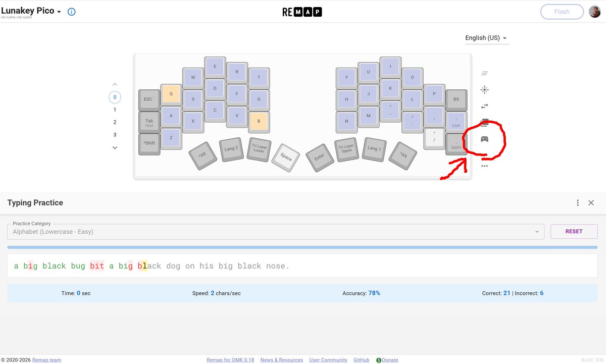Select layer 3
This screenshot has width=606, height=364.
tap(115, 135)
